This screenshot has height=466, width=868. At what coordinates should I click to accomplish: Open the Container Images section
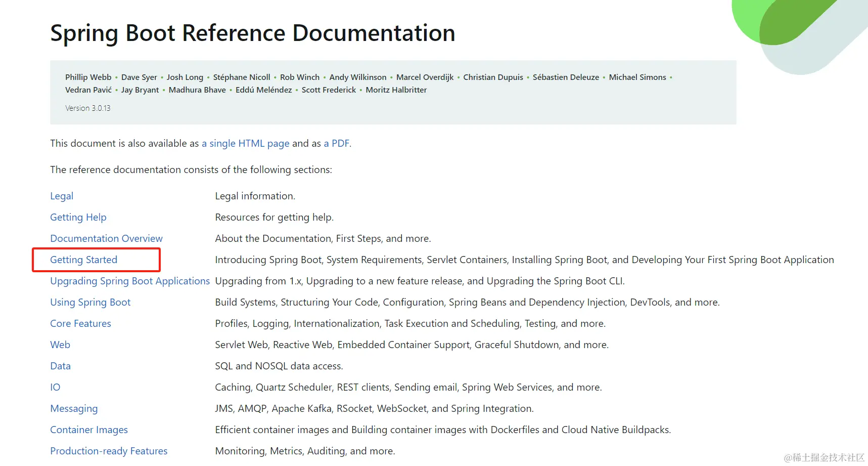(x=89, y=430)
